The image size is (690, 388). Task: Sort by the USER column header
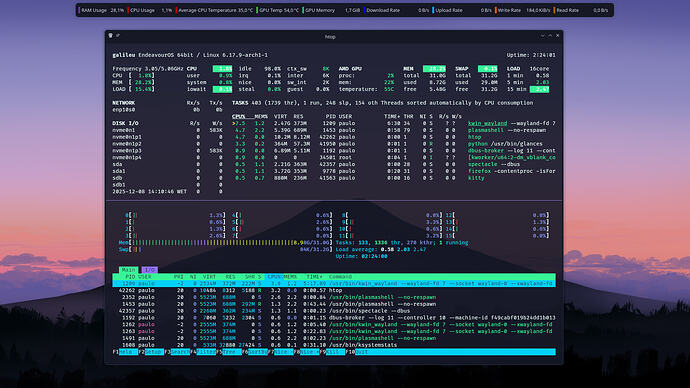[x=145, y=277]
